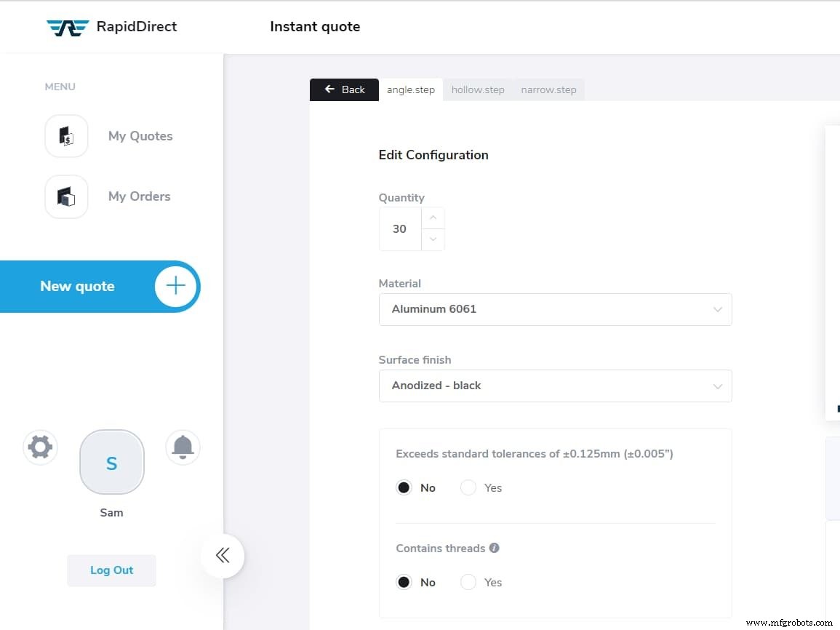840x630 pixels.
Task: Select Yes for exceeding standard tolerances
Action: tap(468, 487)
